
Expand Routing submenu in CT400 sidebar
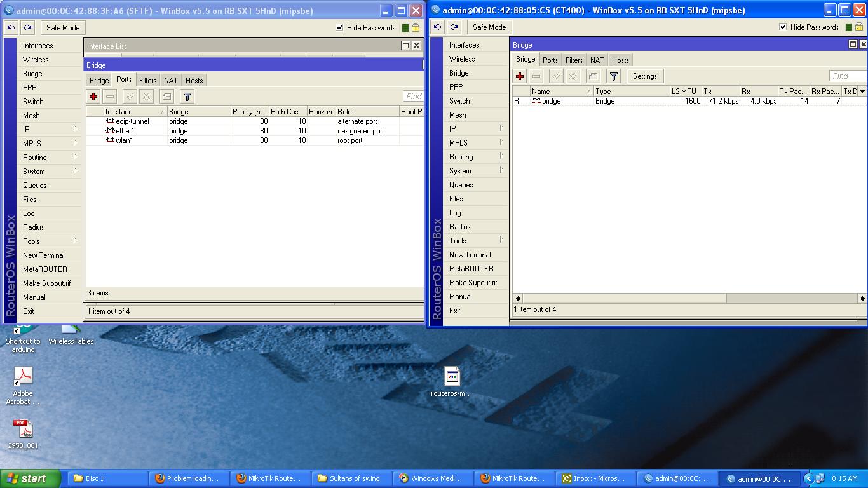point(501,156)
